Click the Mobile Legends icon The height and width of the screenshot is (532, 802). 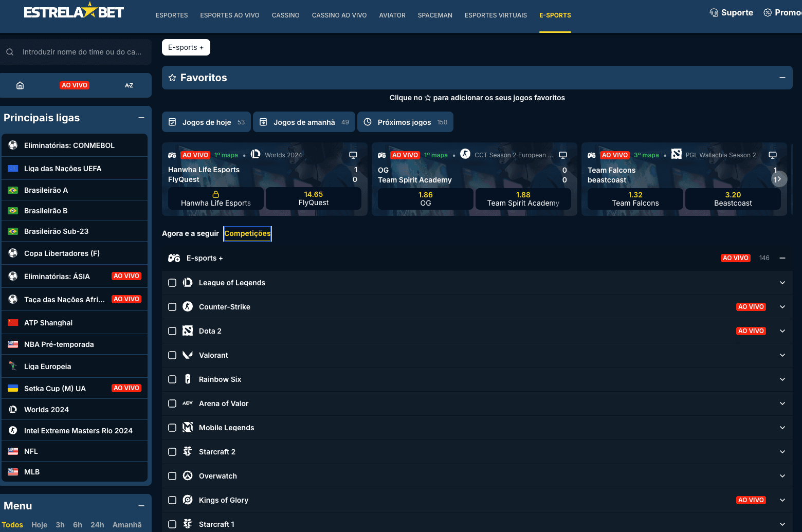pos(188,428)
